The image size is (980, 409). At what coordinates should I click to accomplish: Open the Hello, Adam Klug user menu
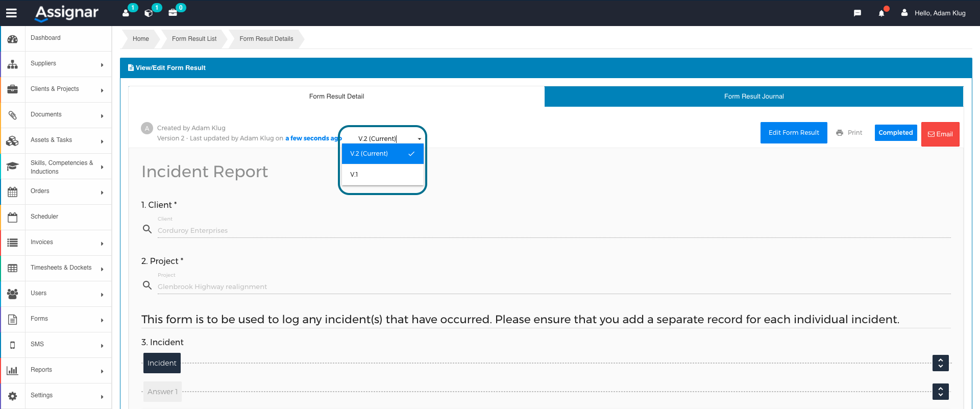pos(934,13)
